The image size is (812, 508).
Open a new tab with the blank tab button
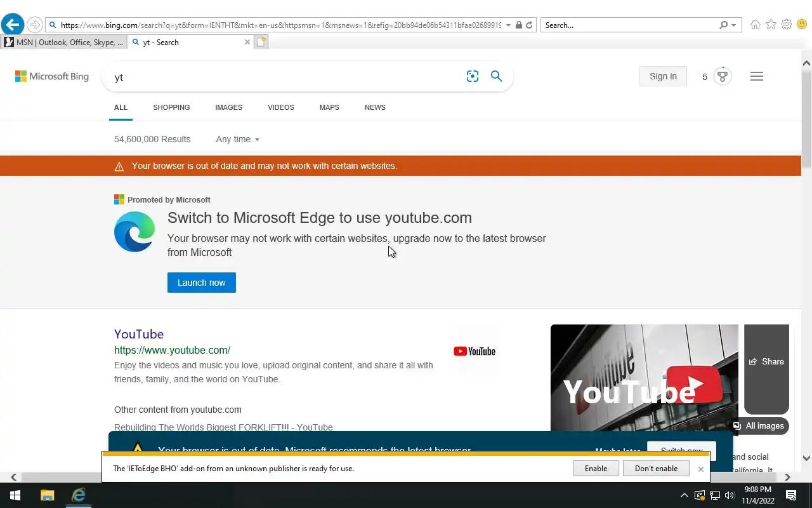click(261, 42)
